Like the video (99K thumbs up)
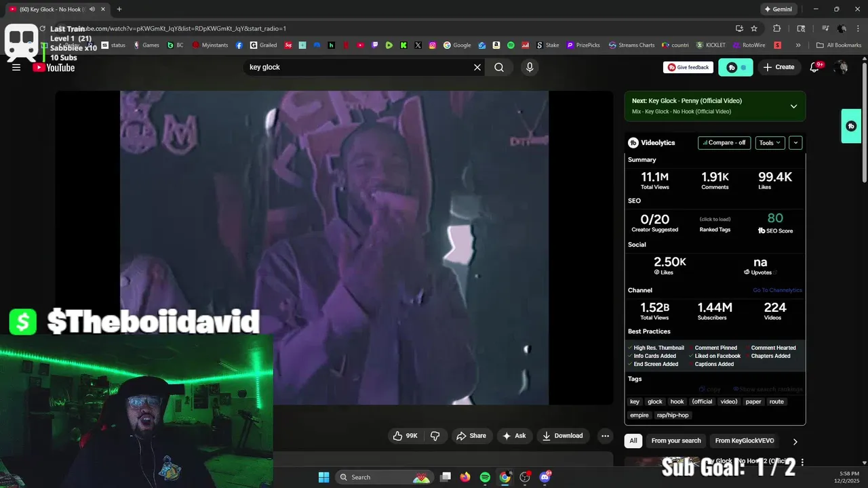Image resolution: width=868 pixels, height=488 pixels. 406,436
